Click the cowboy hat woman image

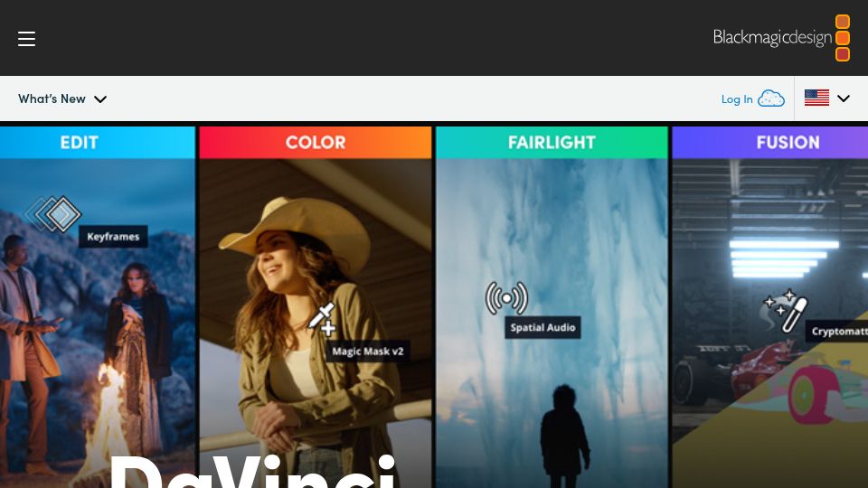click(x=316, y=324)
